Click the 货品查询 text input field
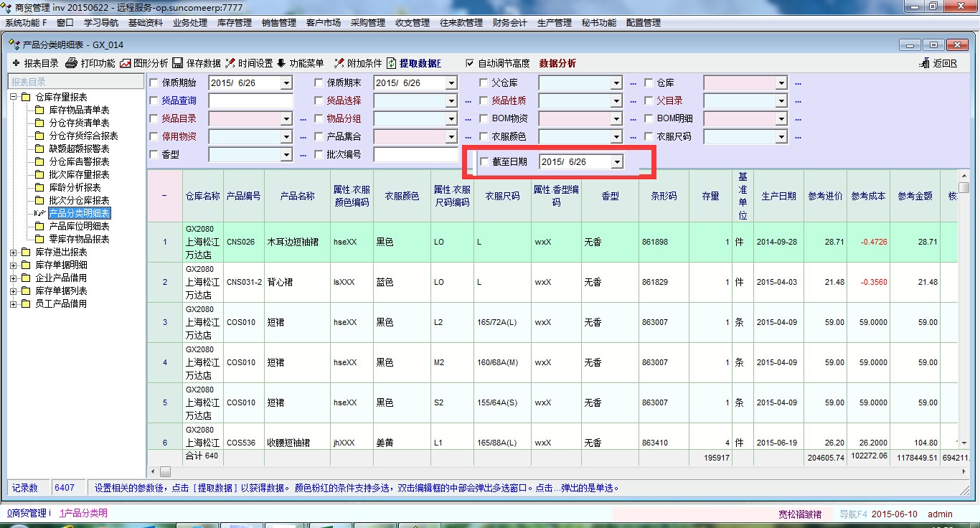The image size is (980, 528). pyautogui.click(x=250, y=101)
